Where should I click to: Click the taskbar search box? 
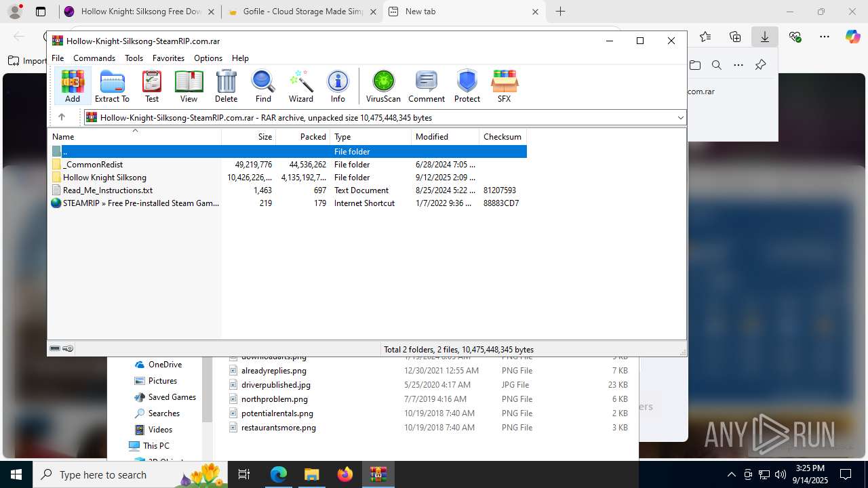[x=130, y=474]
